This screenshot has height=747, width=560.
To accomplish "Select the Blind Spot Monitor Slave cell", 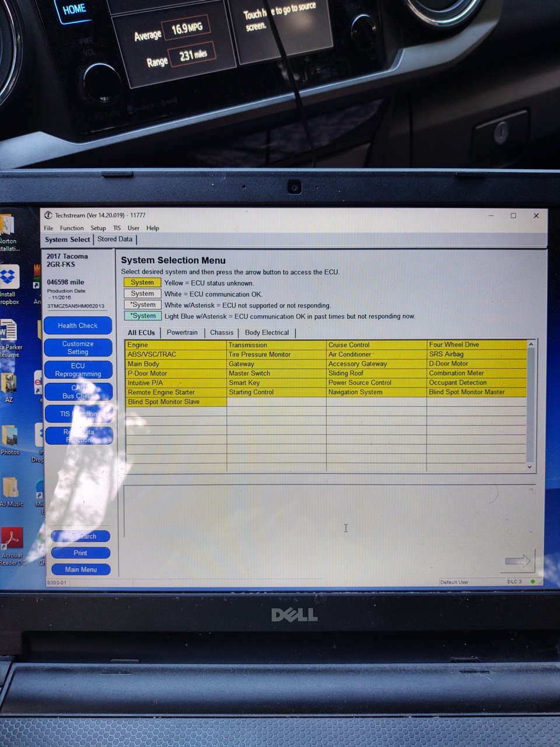I will tap(176, 402).
